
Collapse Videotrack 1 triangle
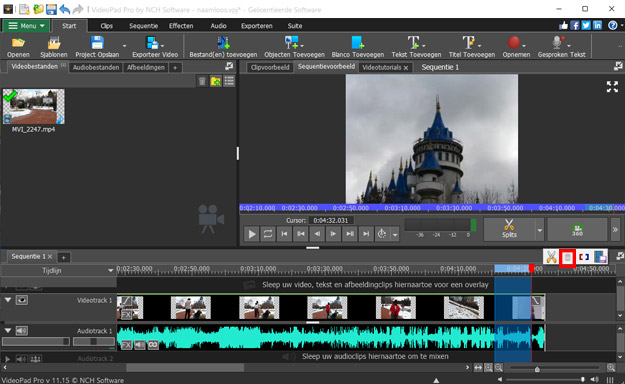(8, 299)
